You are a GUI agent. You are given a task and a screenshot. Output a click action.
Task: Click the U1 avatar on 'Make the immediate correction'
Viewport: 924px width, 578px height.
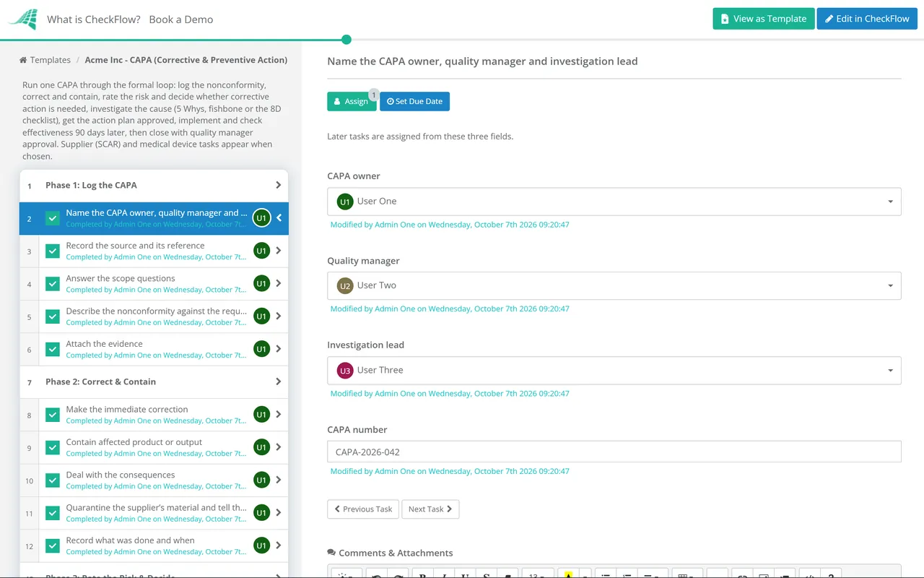261,415
